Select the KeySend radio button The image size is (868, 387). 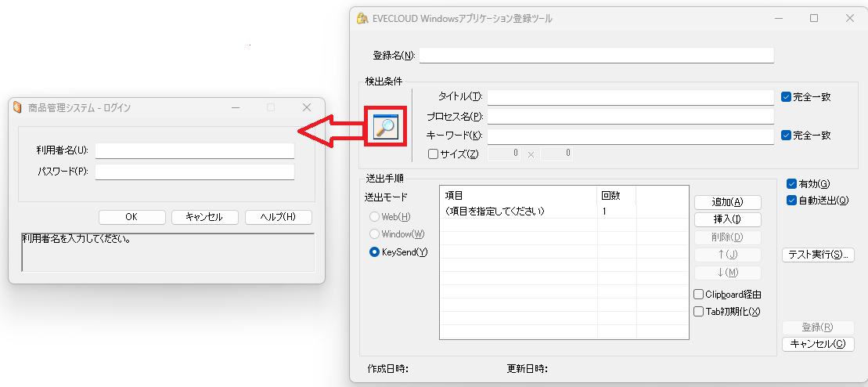(374, 252)
